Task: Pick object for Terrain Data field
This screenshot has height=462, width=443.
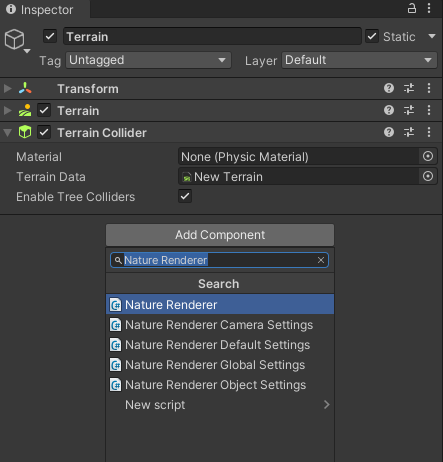Action: click(x=428, y=176)
